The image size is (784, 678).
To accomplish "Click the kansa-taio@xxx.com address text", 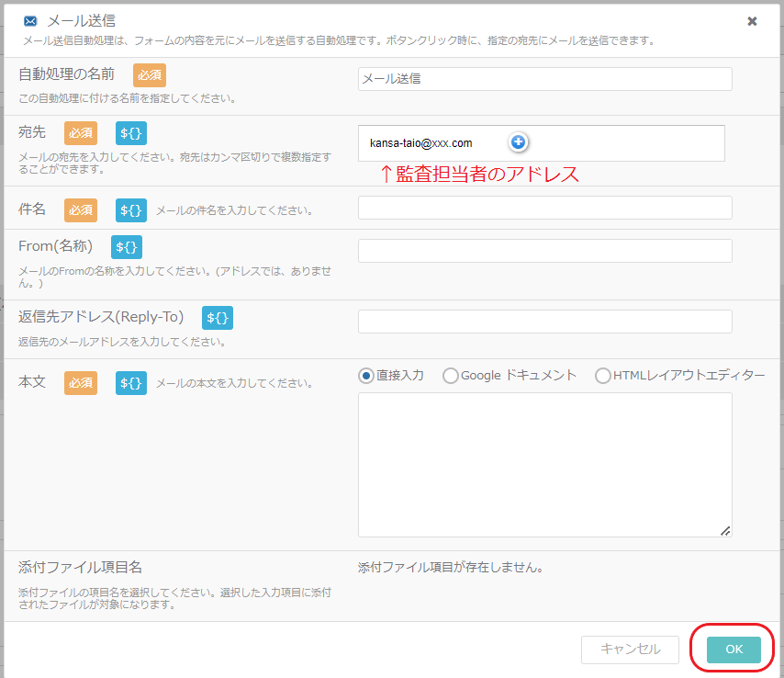I will (x=421, y=143).
